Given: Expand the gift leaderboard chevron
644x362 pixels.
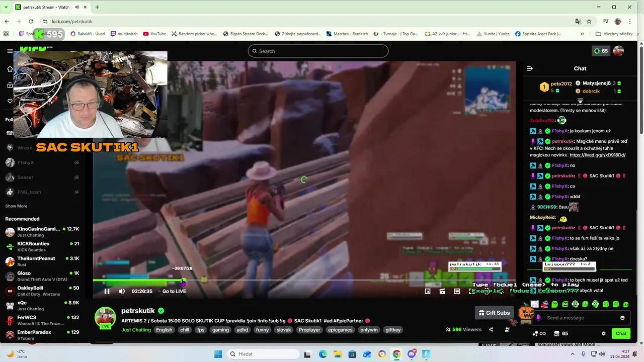Looking at the screenshot, I should (580, 101).
